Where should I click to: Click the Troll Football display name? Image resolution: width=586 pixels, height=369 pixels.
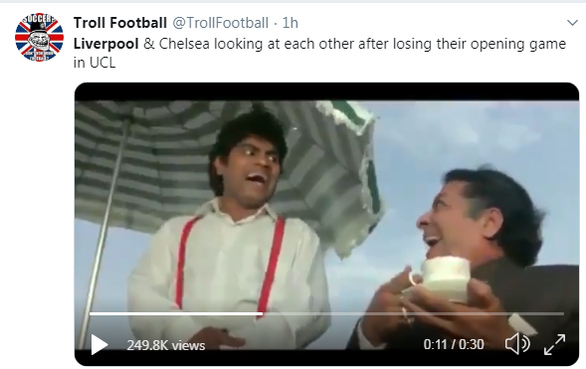pos(120,23)
